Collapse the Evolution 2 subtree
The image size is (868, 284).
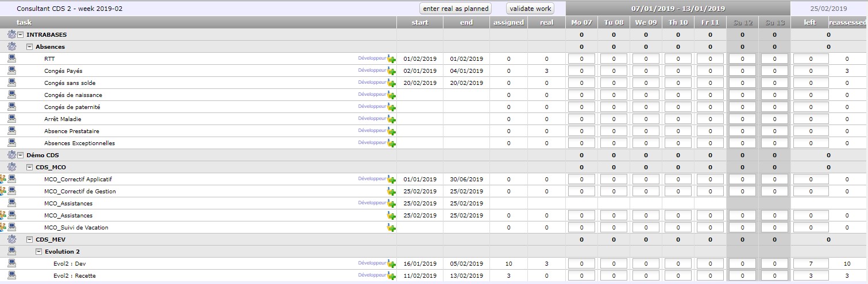39,251
